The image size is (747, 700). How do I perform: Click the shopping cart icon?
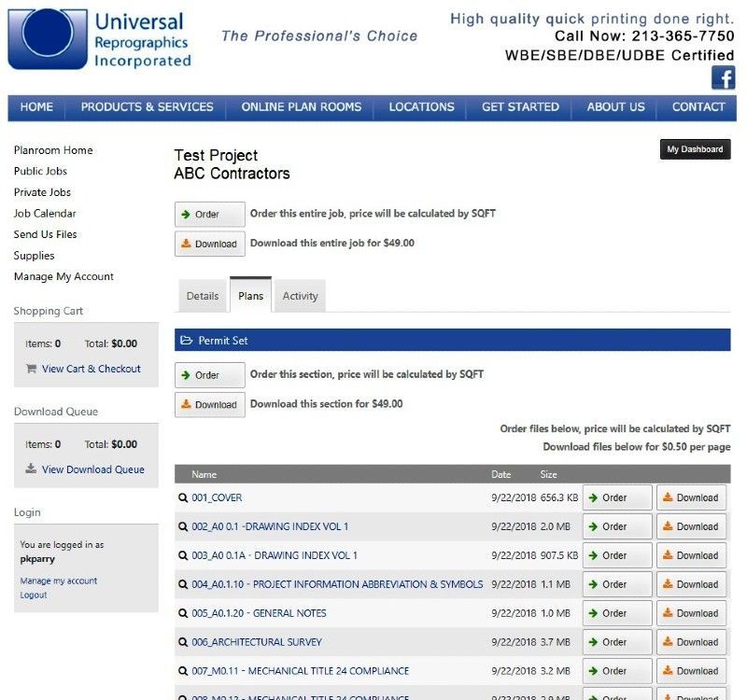[32, 369]
